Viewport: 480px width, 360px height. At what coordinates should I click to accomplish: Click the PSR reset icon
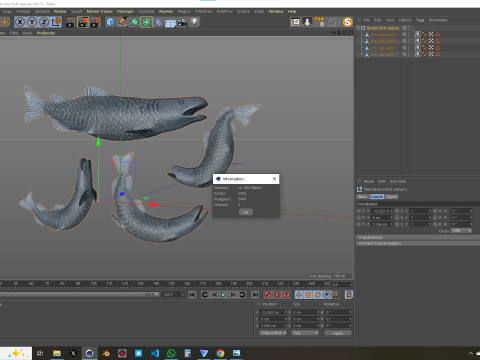click(x=319, y=22)
